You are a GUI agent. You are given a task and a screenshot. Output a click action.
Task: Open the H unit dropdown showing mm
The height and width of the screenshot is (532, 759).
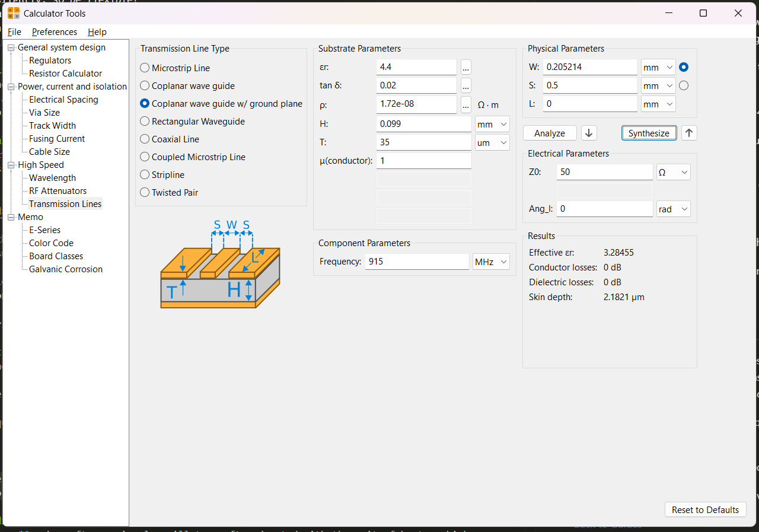click(492, 124)
